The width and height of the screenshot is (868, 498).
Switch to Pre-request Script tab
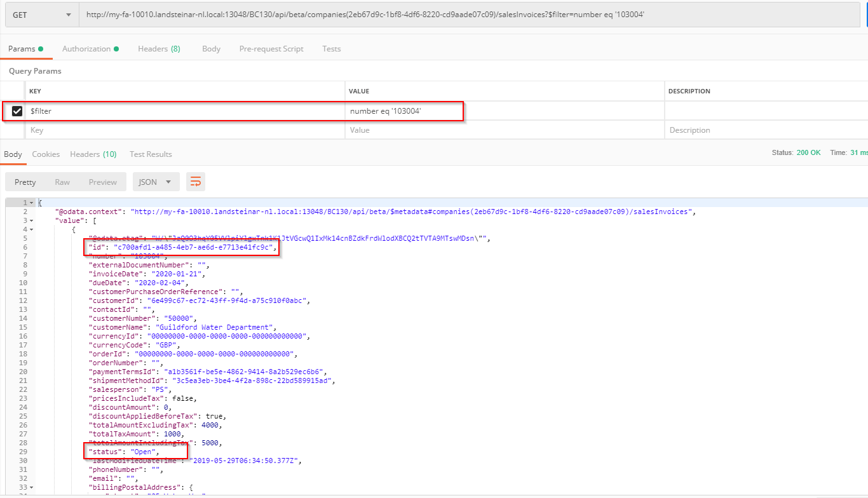(271, 49)
